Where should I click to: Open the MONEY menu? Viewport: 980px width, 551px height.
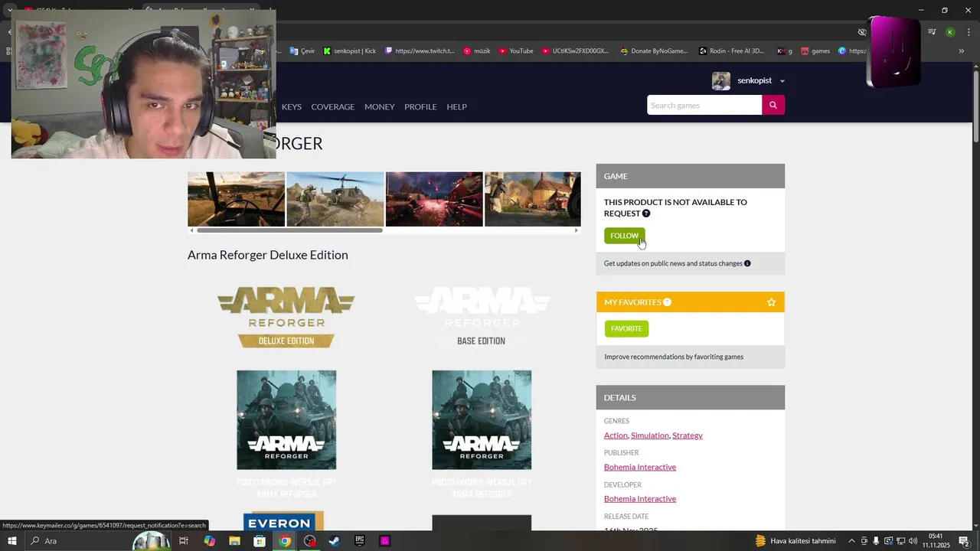point(380,106)
